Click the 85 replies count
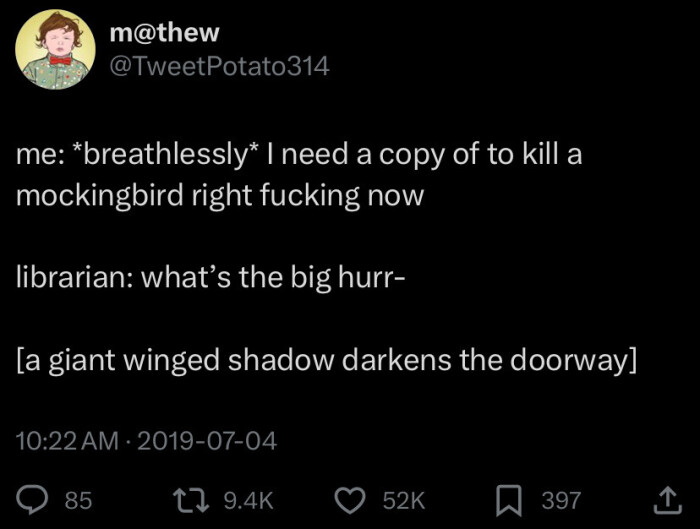 point(79,500)
